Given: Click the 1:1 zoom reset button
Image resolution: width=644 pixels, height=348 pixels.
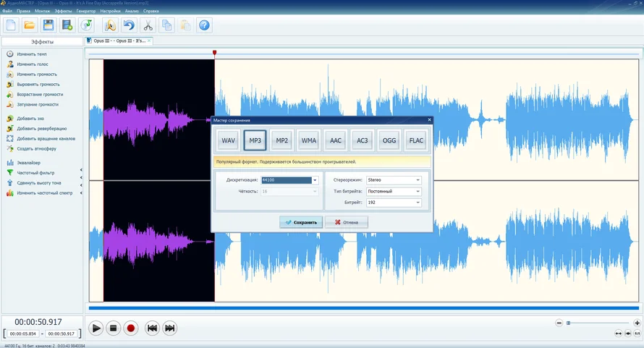Looking at the screenshot, I should click(x=637, y=334).
